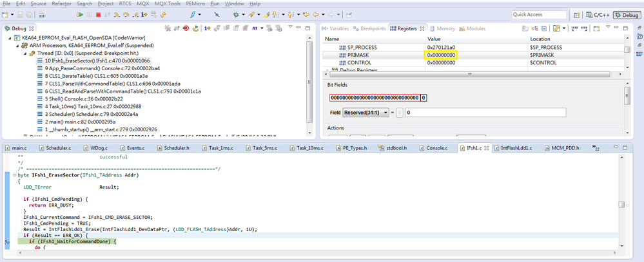
Task: Open the dropdown beside New file icon
Action: 12,15
